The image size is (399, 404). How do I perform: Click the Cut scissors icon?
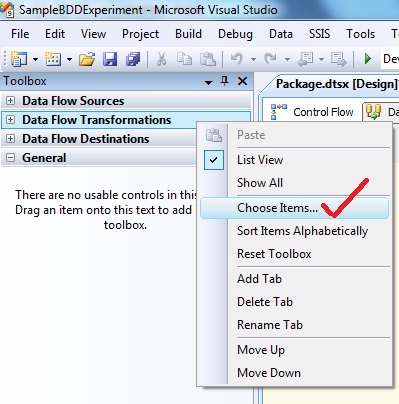161,59
